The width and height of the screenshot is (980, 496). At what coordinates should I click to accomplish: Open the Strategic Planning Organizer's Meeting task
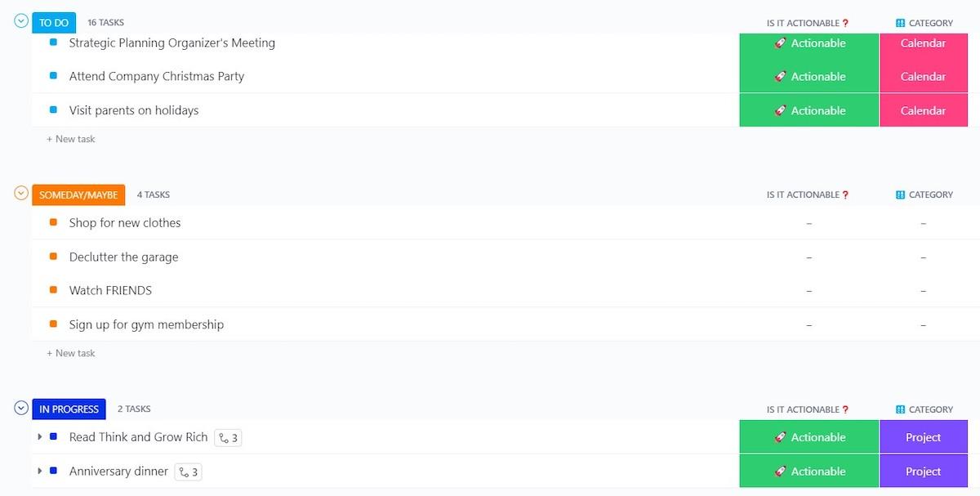pos(171,42)
